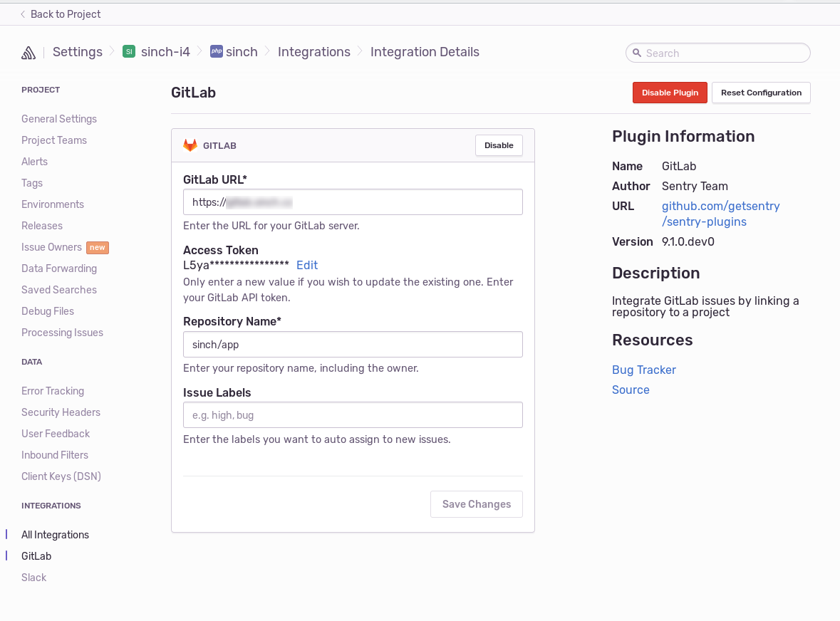This screenshot has width=840, height=621.
Task: Focus the Repository Name field
Action: [x=353, y=345]
